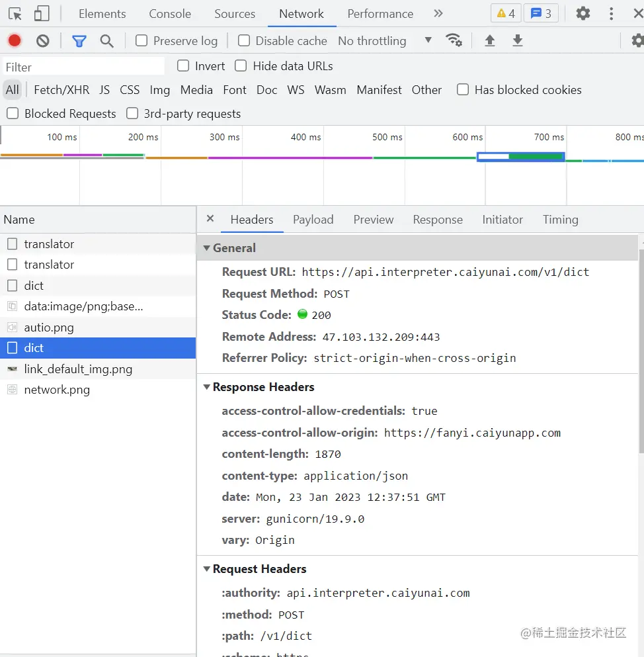Activate the inspect element picker icon
The width and height of the screenshot is (644, 657).
15,14
